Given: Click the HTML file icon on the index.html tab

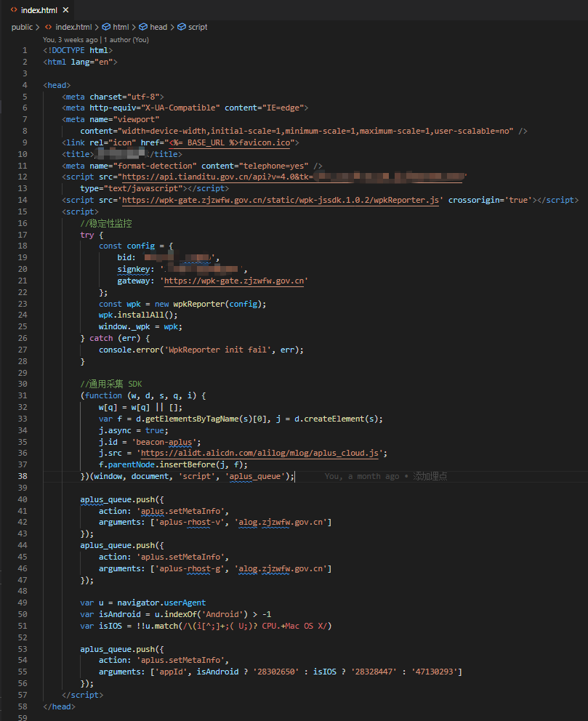Looking at the screenshot, I should [x=14, y=9].
